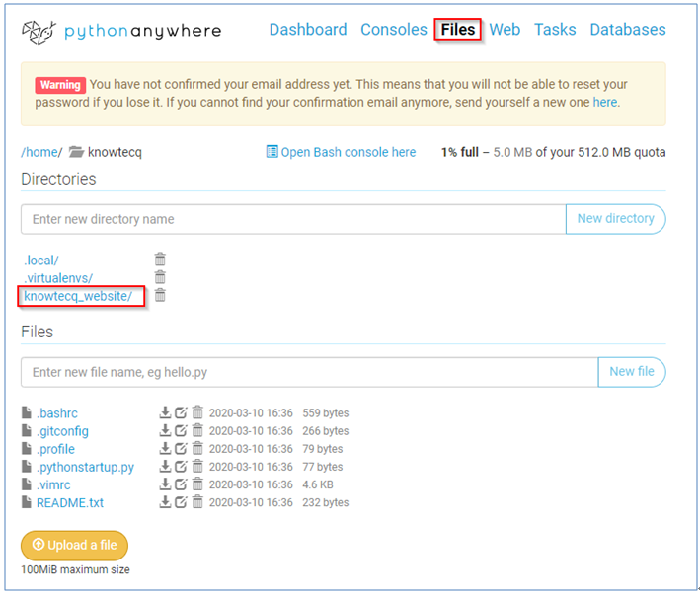Click the '232 bytes' size text

click(x=326, y=502)
